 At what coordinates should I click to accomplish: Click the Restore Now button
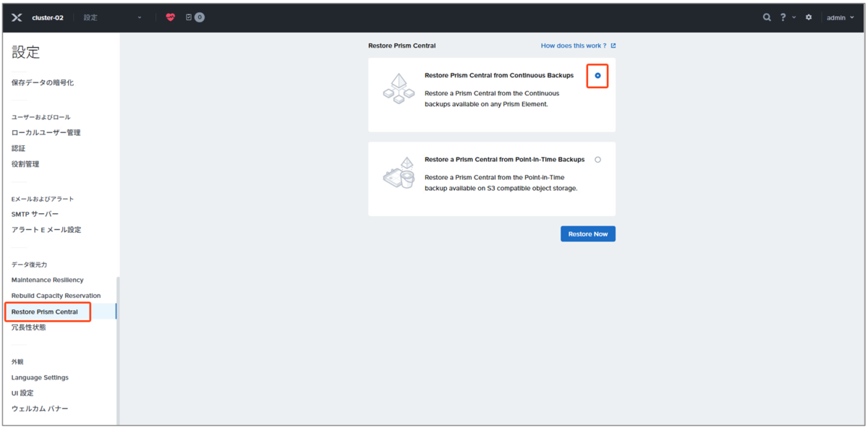[x=588, y=234]
